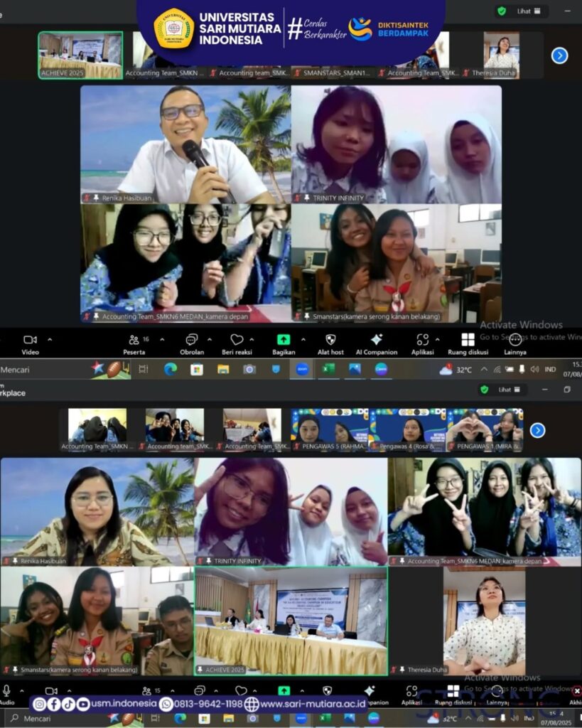Click reaction heart icon in lower Zoom window
Screen dimensions: 582x728
coord(241,690)
